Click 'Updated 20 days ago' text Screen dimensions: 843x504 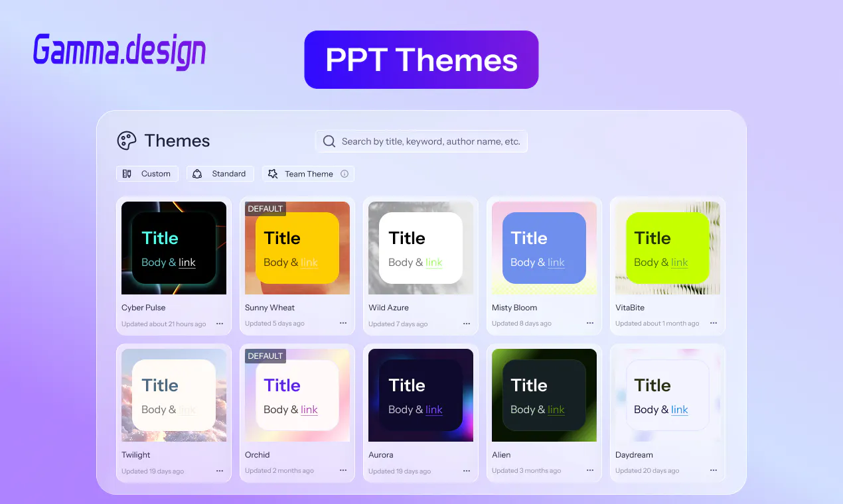point(647,471)
